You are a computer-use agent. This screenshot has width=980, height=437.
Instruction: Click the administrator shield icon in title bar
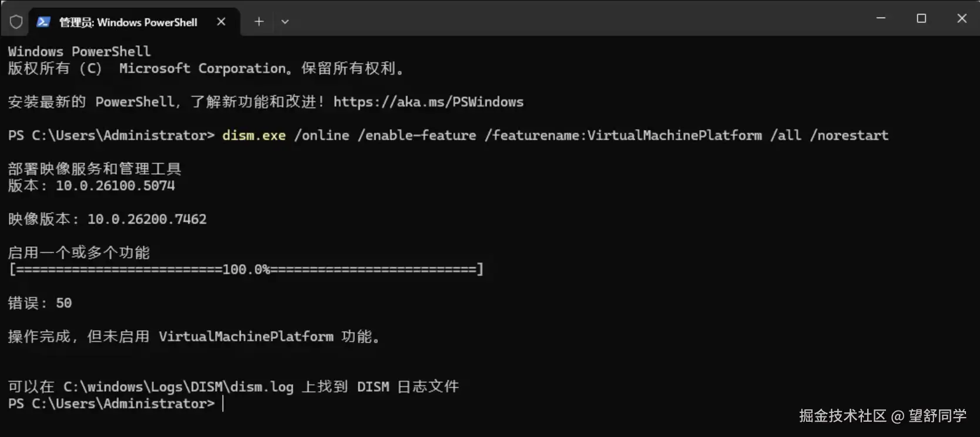click(x=16, y=22)
